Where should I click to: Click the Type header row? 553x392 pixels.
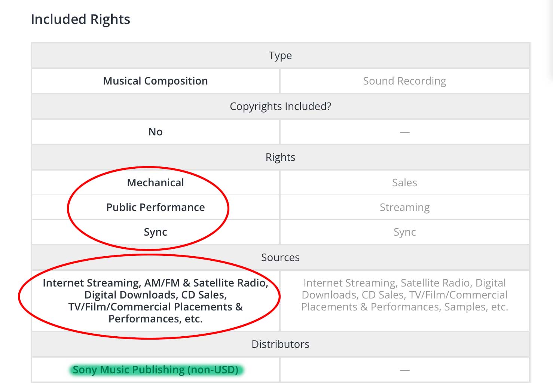[280, 55]
